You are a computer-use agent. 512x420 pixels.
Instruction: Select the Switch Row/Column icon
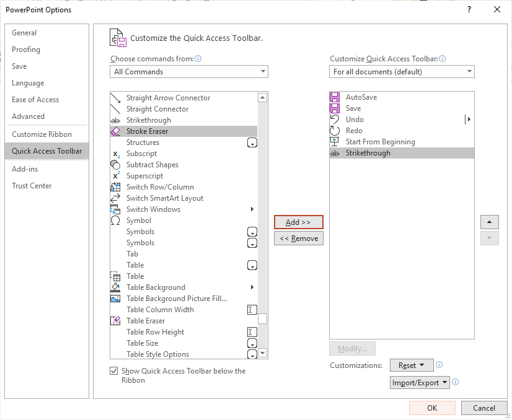(115, 187)
